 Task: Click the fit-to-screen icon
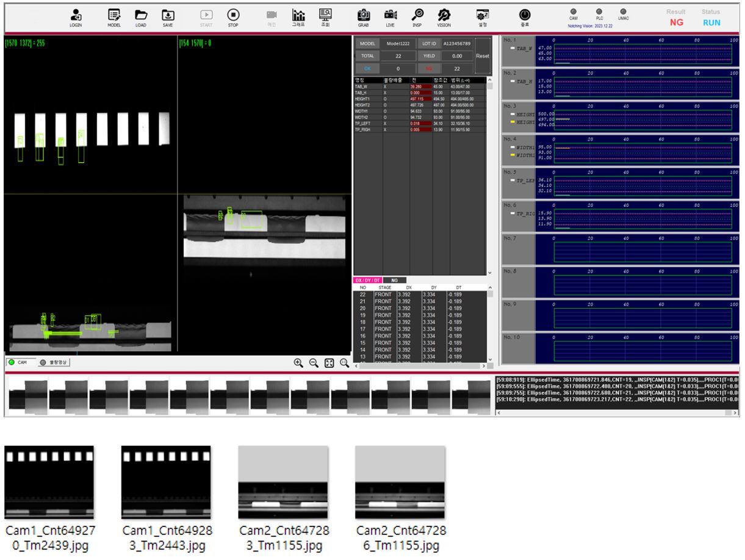pos(329,363)
